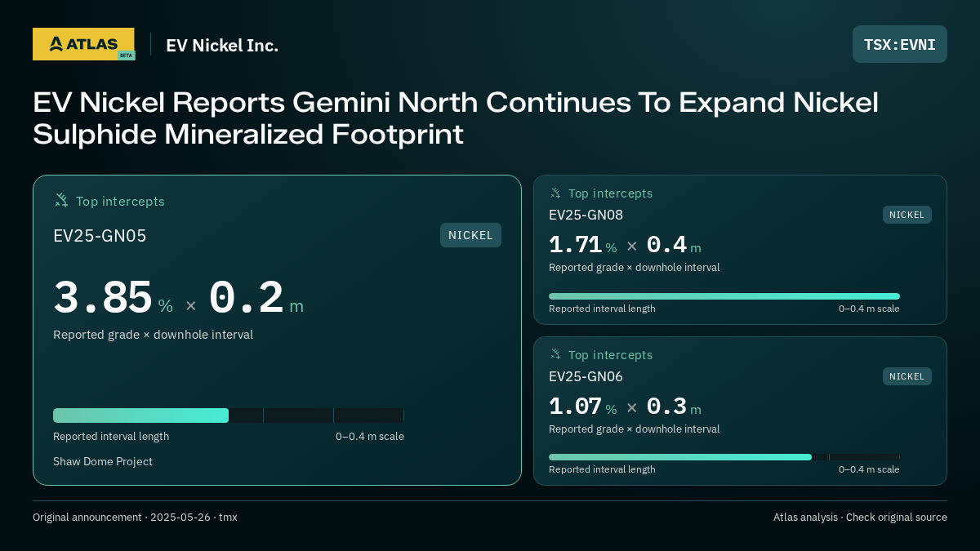This screenshot has width=980, height=551.
Task: Click the EV25-GN06 interval length bar
Action: click(724, 457)
